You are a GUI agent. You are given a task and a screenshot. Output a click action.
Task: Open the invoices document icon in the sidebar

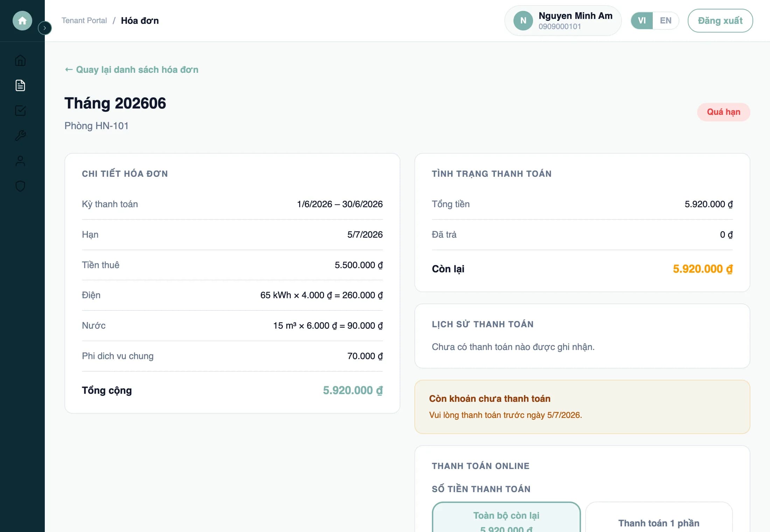tap(20, 85)
